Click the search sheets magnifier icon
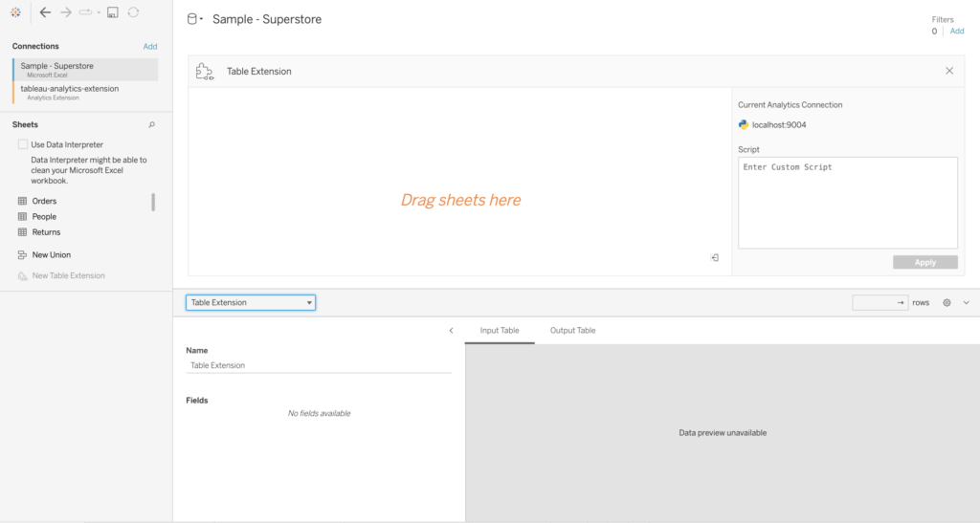This screenshot has width=980, height=523. [151, 125]
